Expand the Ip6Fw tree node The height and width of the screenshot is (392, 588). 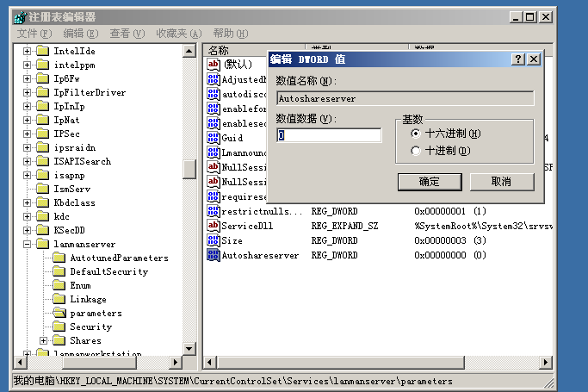click(x=27, y=78)
